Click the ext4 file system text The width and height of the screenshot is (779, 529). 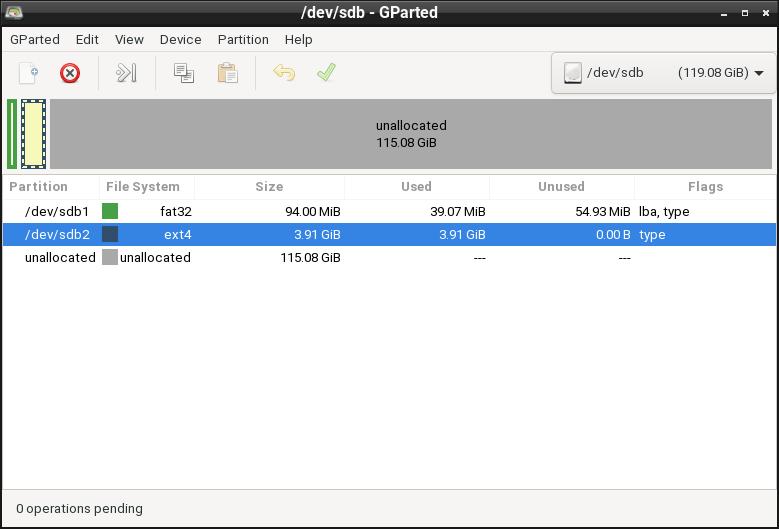[178, 234]
